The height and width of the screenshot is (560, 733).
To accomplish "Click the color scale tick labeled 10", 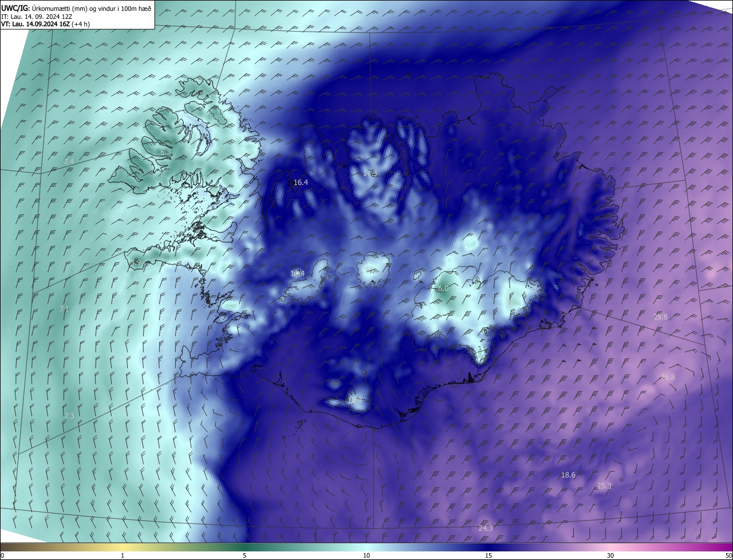I will point(366,555).
